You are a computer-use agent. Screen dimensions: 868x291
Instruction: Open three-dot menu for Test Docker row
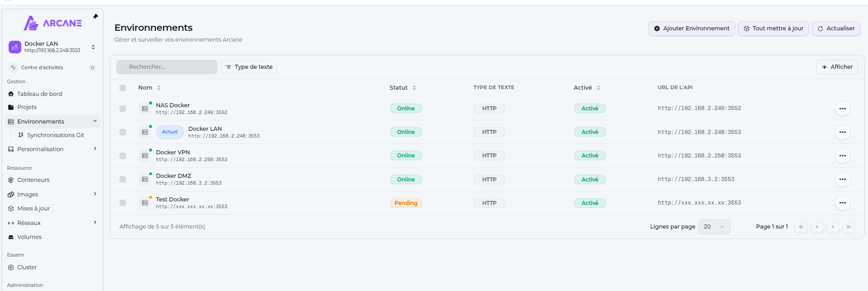(842, 203)
